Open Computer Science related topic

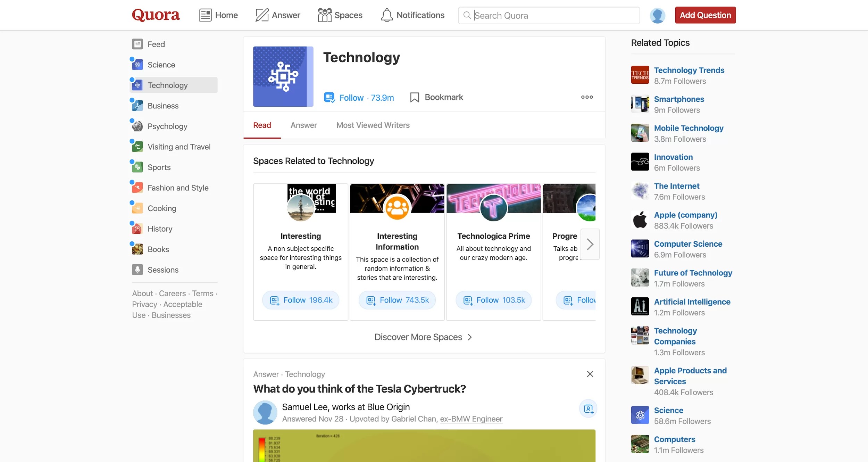[688, 244]
